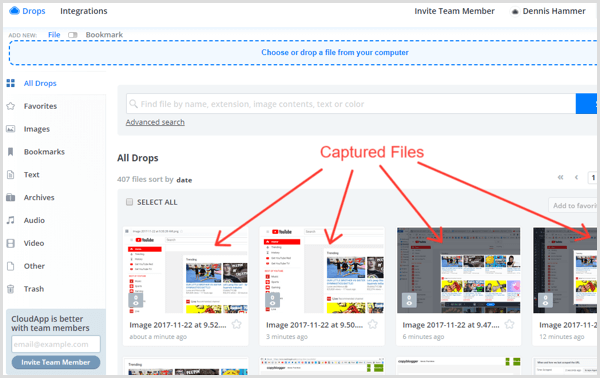This screenshot has width=600, height=378.
Task: Select the Bookmark add-new option
Action: click(104, 35)
